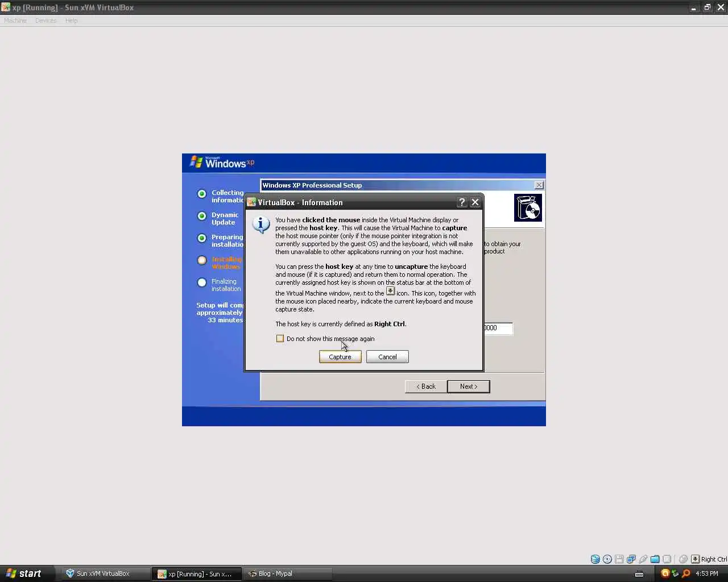Switch to Sun xVM VirtualBox taskbar button

point(106,573)
